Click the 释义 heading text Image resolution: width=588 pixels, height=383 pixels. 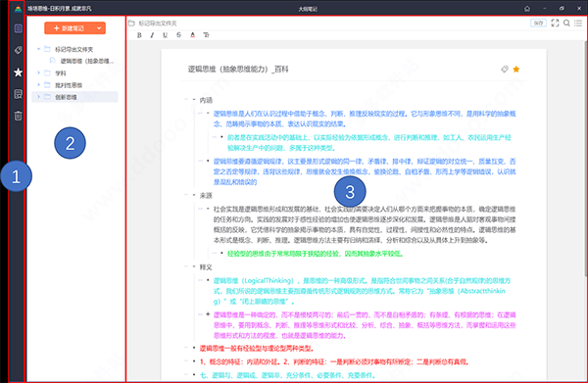pos(206,267)
